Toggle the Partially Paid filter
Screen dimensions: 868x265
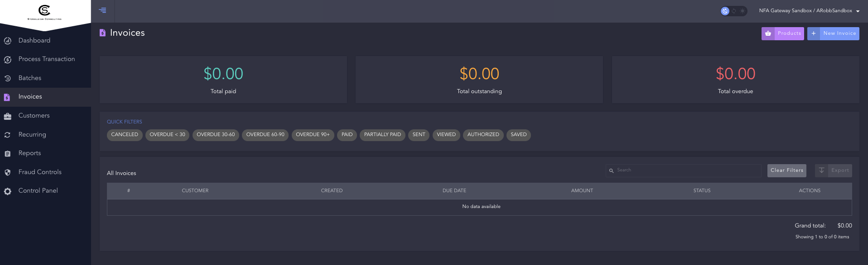(382, 135)
